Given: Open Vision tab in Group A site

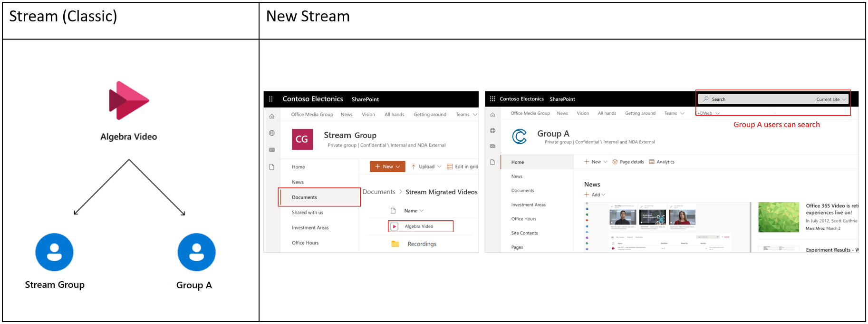Looking at the screenshot, I should coord(583,113).
